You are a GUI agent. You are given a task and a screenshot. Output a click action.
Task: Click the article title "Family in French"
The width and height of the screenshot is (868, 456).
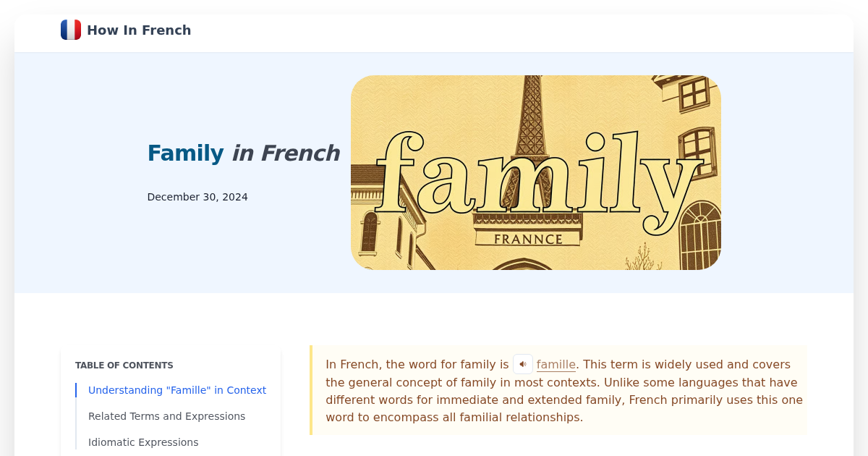tap(243, 153)
